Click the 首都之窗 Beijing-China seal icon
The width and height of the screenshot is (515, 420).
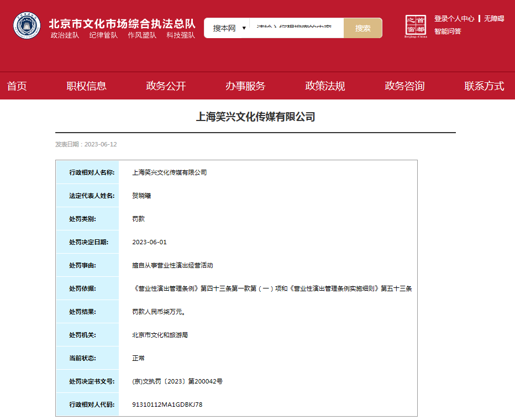[x=416, y=27]
